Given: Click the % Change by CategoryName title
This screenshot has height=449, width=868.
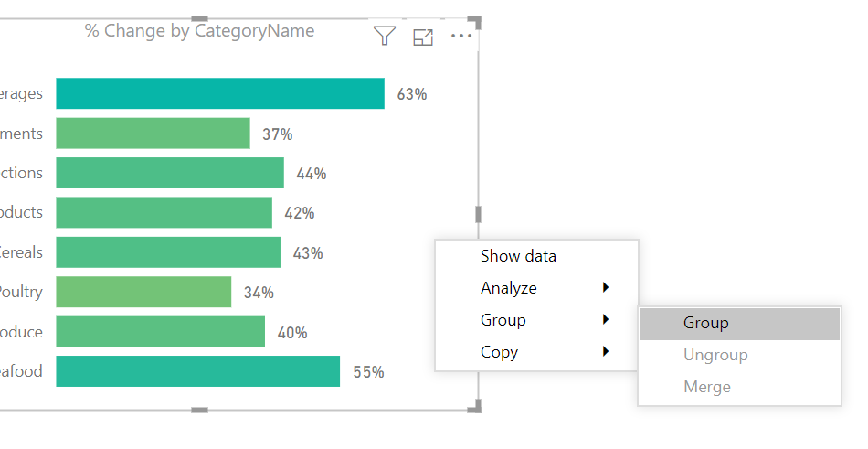Looking at the screenshot, I should pos(199,31).
